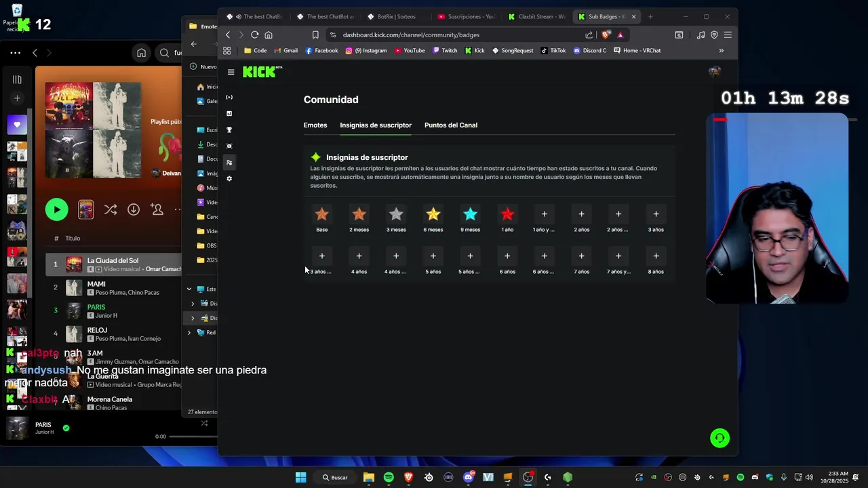Select the RELOJ track row
868x488 pixels.
114,333
